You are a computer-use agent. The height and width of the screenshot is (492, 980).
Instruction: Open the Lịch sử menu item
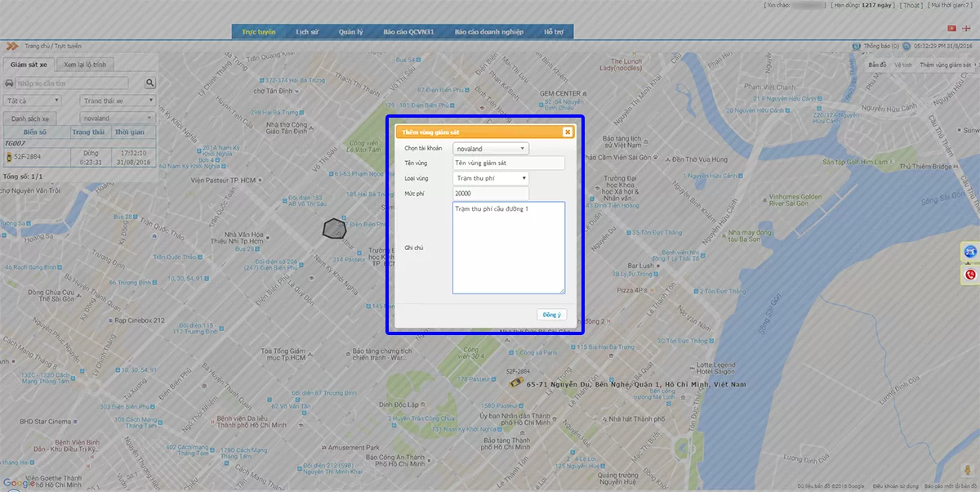point(307,32)
